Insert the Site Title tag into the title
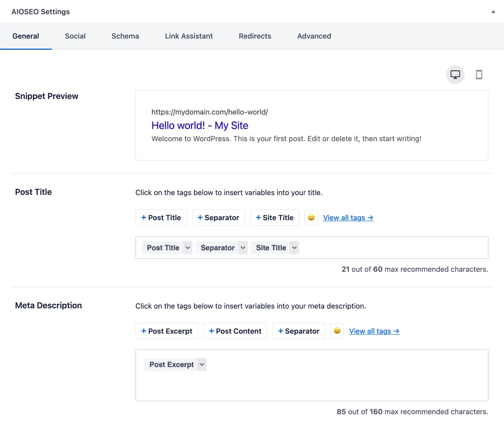 [x=275, y=218]
